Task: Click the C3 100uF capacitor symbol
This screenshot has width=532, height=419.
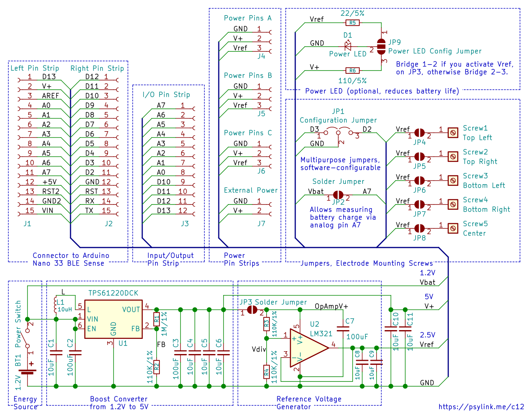Action: pyautogui.click(x=181, y=352)
